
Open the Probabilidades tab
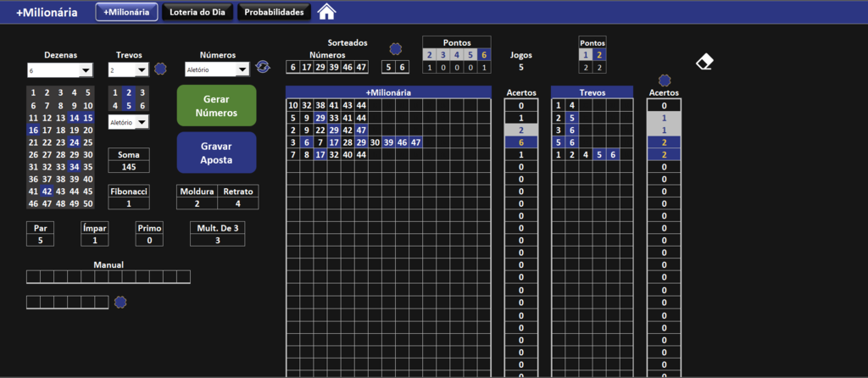tap(274, 12)
